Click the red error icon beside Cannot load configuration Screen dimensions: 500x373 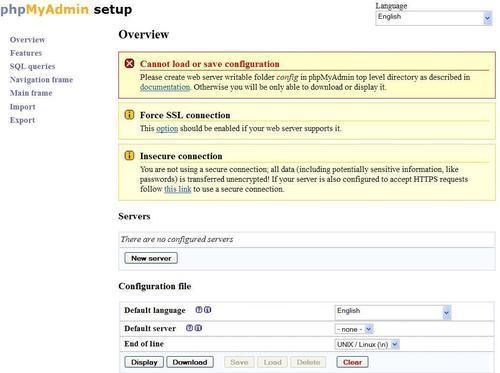[129, 63]
